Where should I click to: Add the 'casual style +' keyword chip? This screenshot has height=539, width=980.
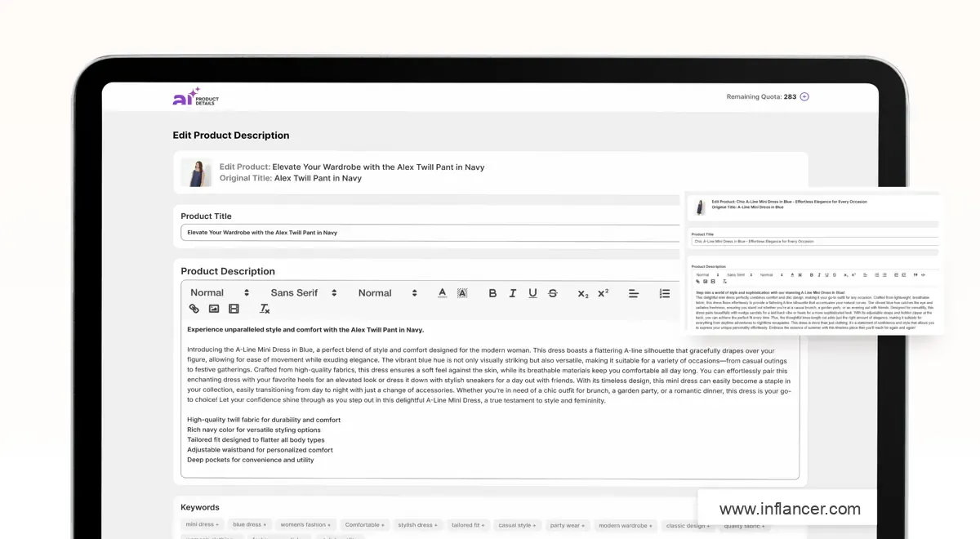point(516,525)
